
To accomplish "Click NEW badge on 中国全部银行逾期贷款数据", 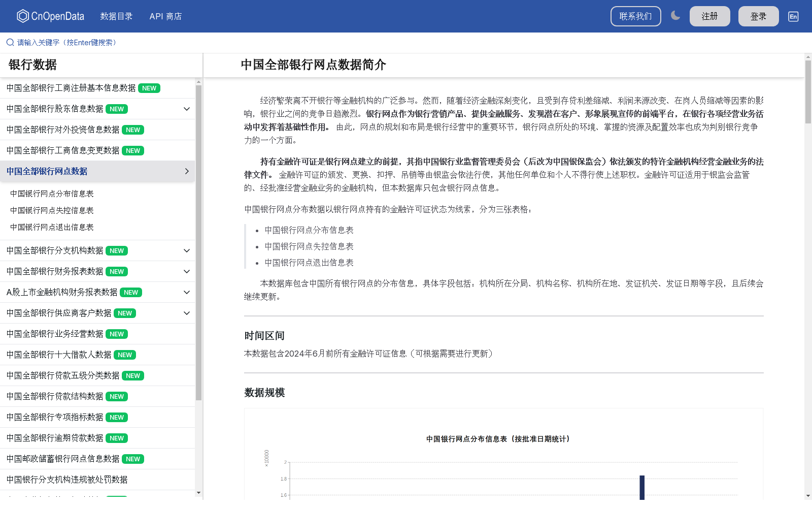I will [117, 438].
